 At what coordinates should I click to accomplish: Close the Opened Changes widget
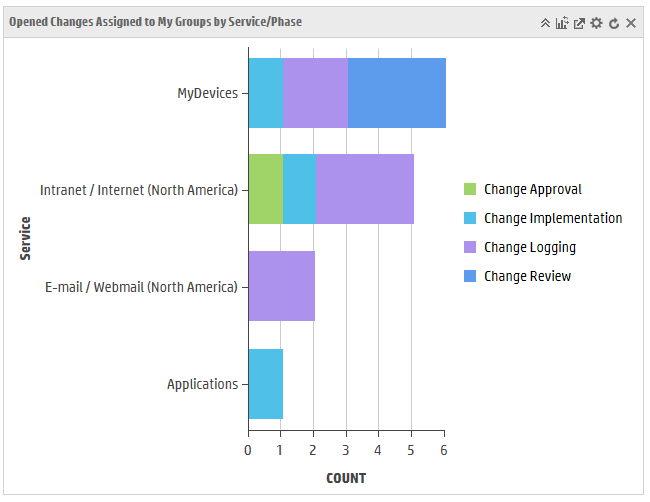click(631, 23)
